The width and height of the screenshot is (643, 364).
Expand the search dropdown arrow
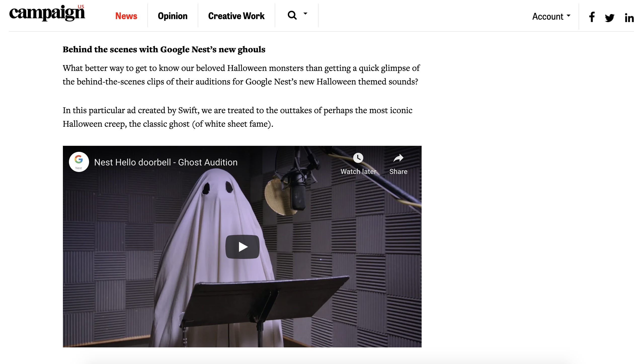click(x=305, y=14)
